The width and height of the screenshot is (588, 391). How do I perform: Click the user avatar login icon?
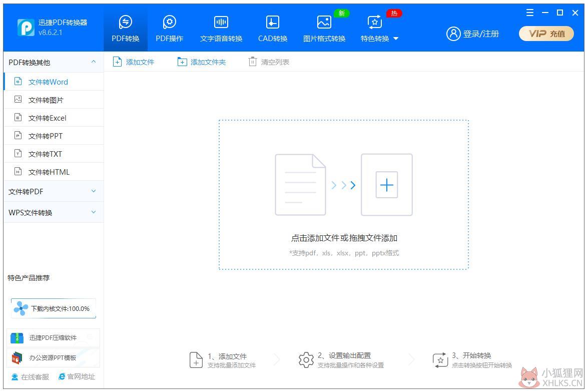tap(453, 34)
